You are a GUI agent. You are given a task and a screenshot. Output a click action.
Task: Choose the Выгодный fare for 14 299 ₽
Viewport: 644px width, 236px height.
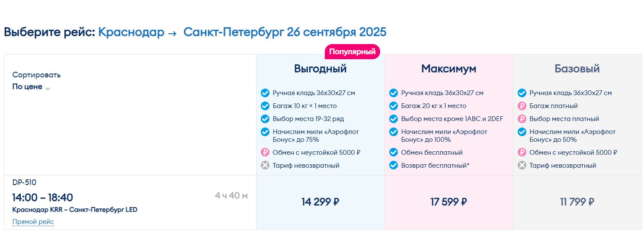point(320,202)
